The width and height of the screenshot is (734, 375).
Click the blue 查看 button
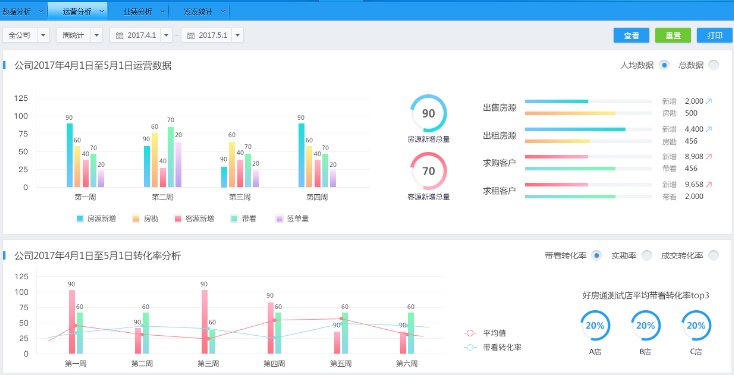(x=631, y=36)
